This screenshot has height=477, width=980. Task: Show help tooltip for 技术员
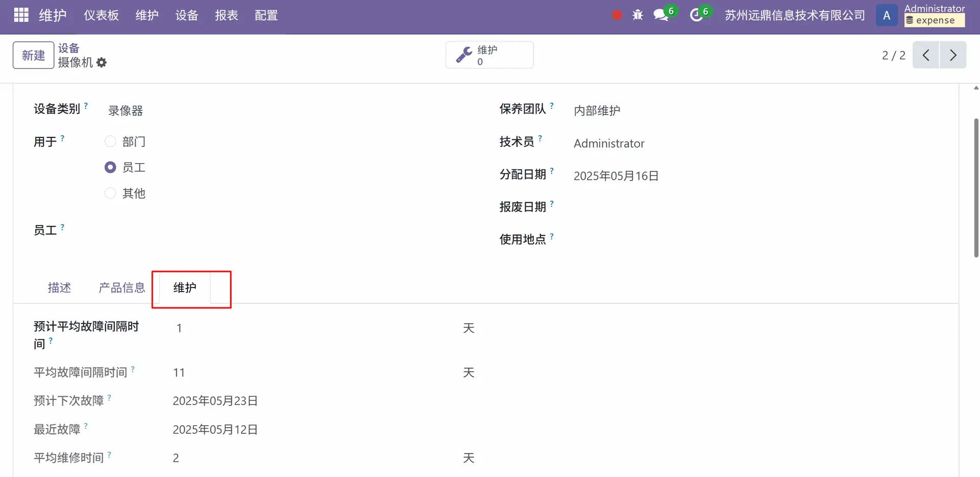pyautogui.click(x=540, y=138)
